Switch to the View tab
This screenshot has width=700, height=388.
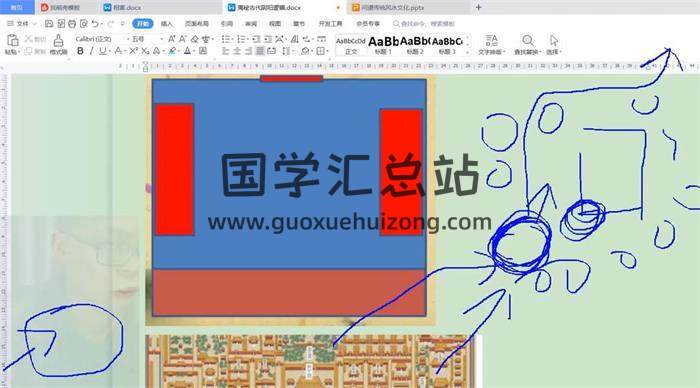point(275,24)
